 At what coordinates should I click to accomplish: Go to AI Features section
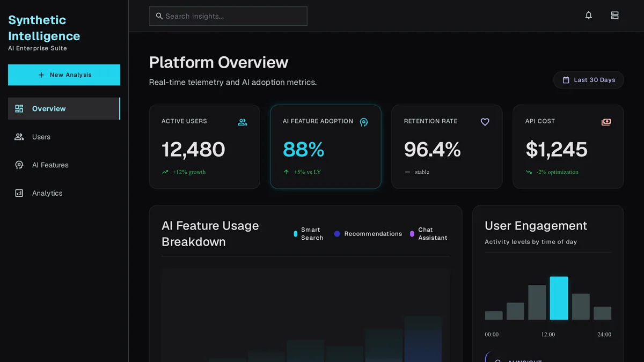pos(64,165)
